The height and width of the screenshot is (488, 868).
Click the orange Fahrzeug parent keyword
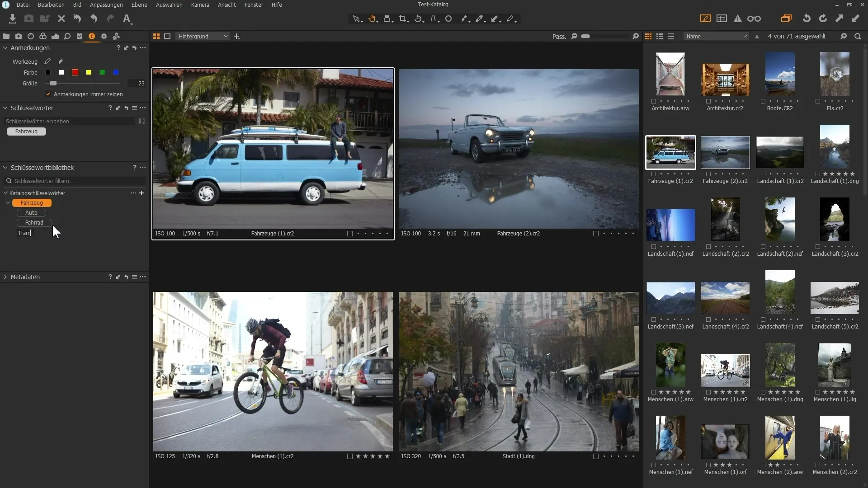32,203
